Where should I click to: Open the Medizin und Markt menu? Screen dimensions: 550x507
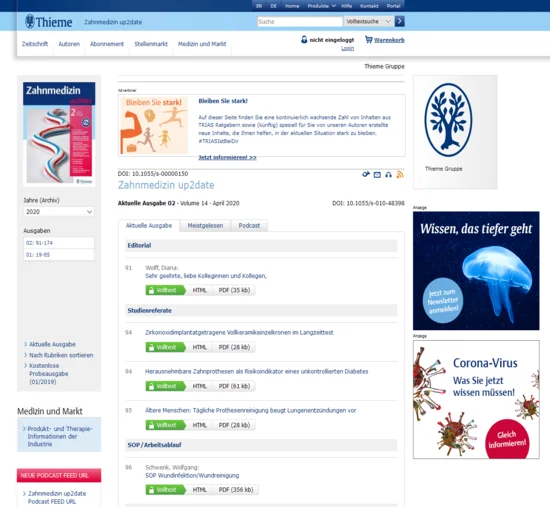click(x=202, y=44)
